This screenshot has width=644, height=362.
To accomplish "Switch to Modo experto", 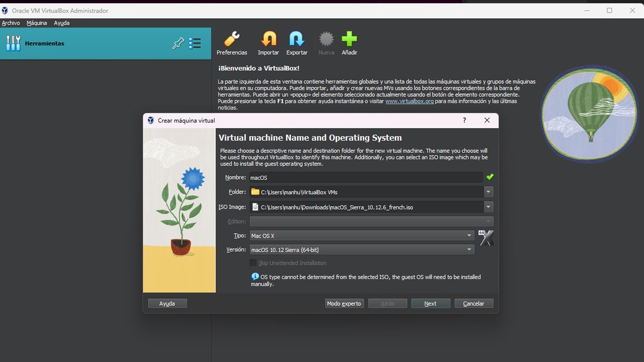I will (344, 303).
